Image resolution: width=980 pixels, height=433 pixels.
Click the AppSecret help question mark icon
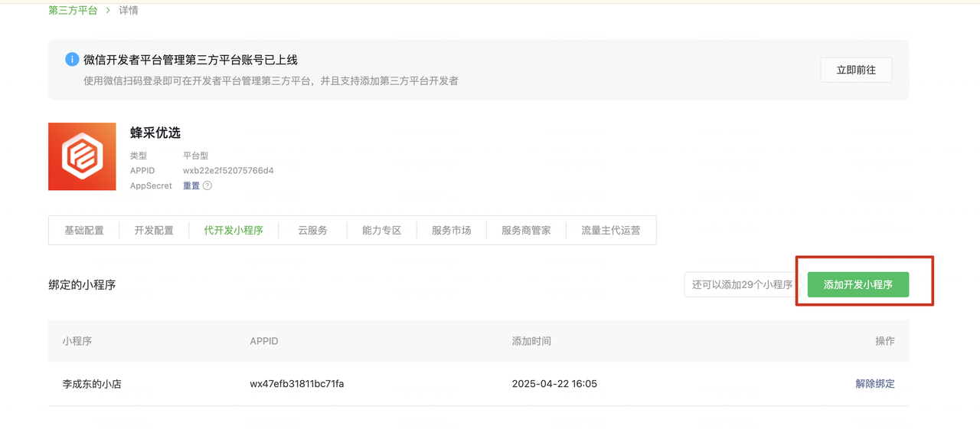(207, 185)
